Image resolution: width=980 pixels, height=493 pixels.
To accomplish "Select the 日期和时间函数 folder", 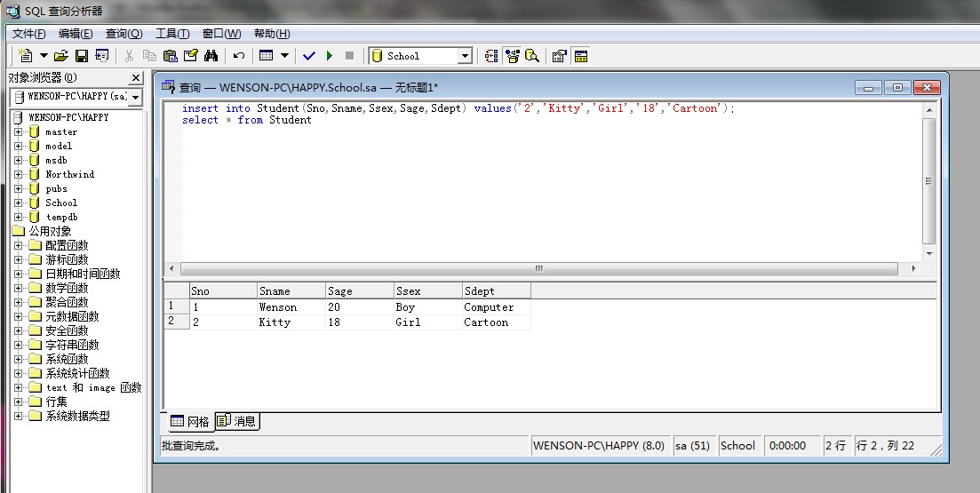I will point(83,274).
